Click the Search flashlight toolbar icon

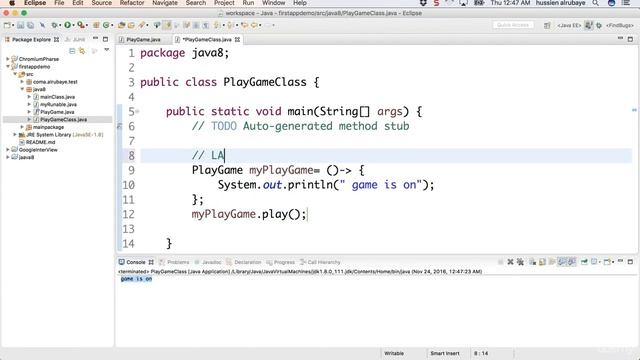click(141, 25)
